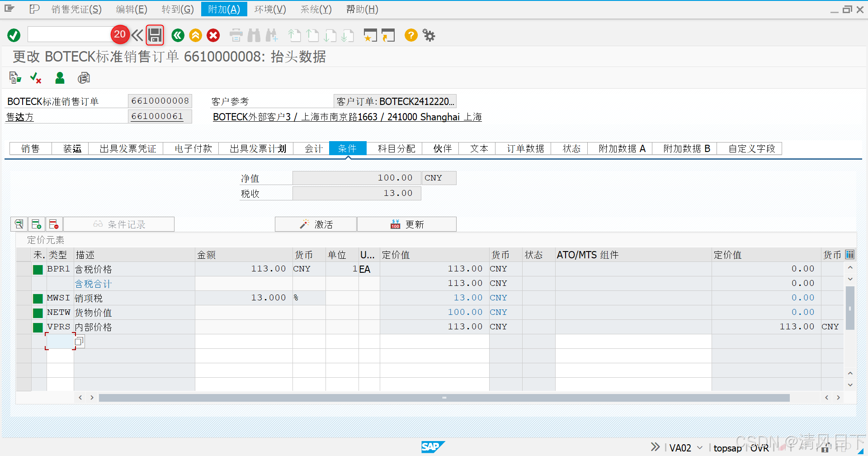868x456 pixels.
Task: Click the delete condition row icon
Action: pyautogui.click(x=54, y=224)
